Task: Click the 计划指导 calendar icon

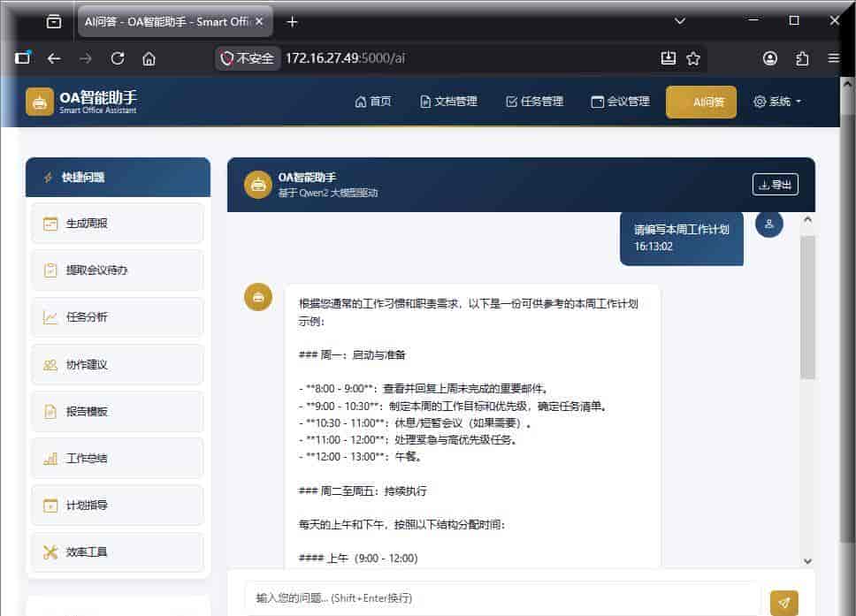Action: point(50,506)
